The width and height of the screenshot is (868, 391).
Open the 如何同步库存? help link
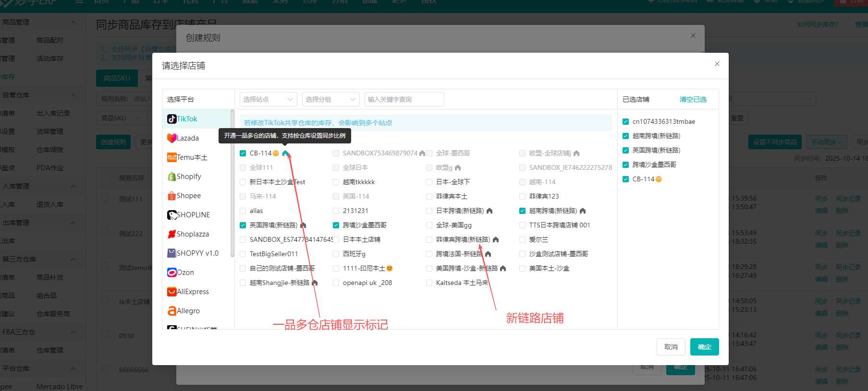(817, 24)
